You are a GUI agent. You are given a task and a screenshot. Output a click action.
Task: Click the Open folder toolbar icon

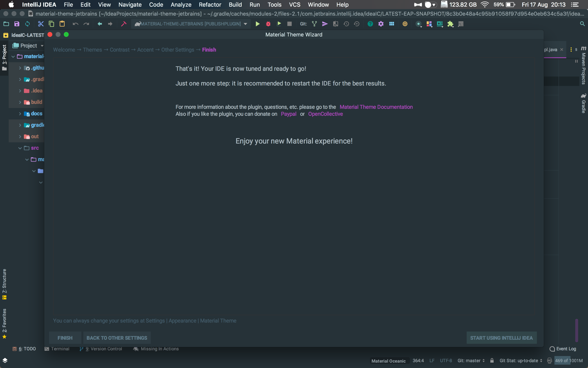6,24
